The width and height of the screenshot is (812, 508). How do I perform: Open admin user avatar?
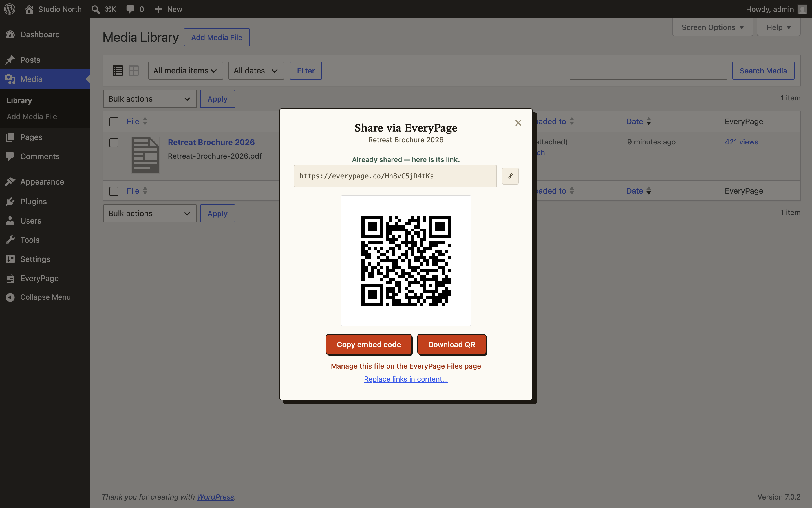click(x=802, y=9)
